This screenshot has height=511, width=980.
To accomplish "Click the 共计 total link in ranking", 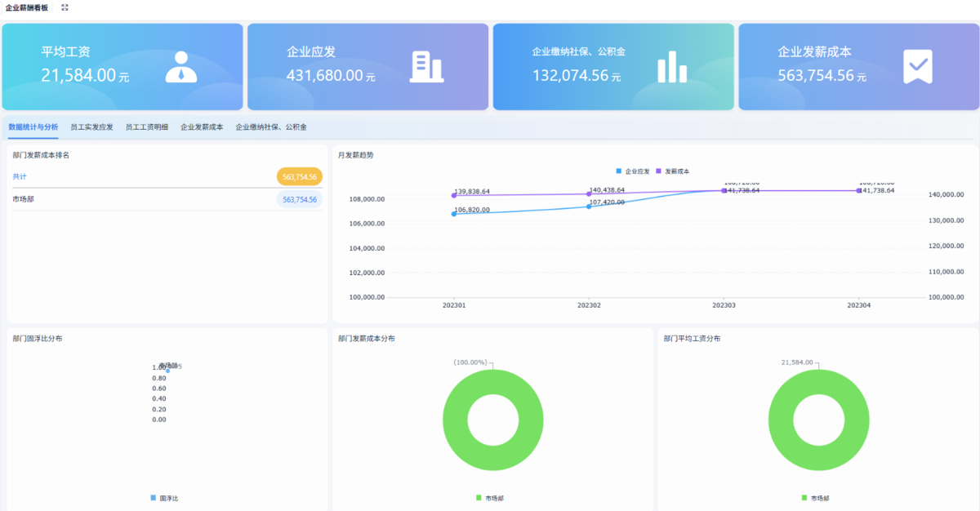I will [x=20, y=176].
